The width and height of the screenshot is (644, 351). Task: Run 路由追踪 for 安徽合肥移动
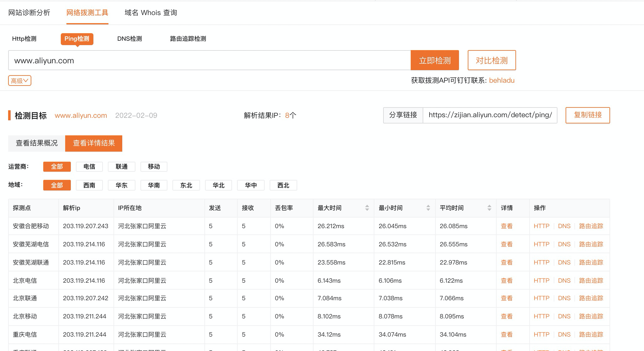[x=591, y=226]
